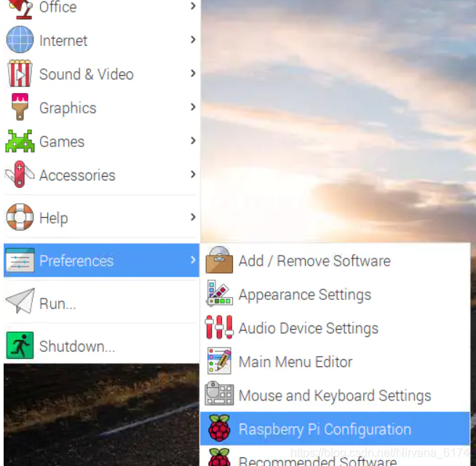Open the Internet menu category
476x466 pixels.
tap(101, 40)
